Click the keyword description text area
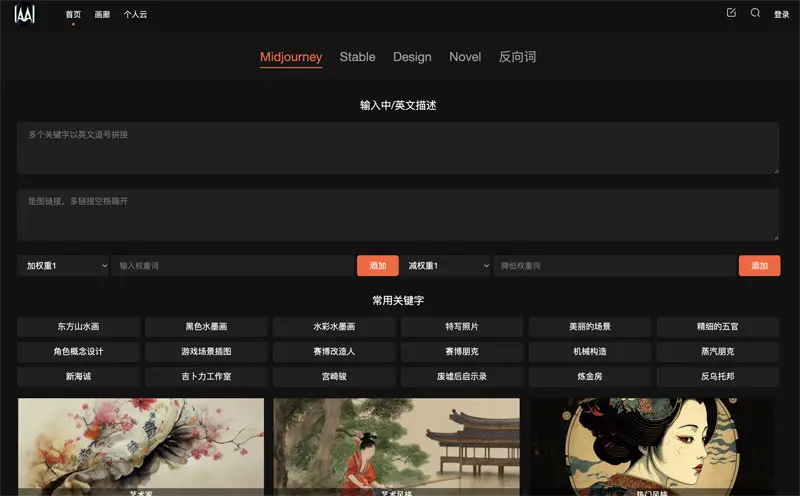This screenshot has height=496, width=800. click(x=398, y=148)
